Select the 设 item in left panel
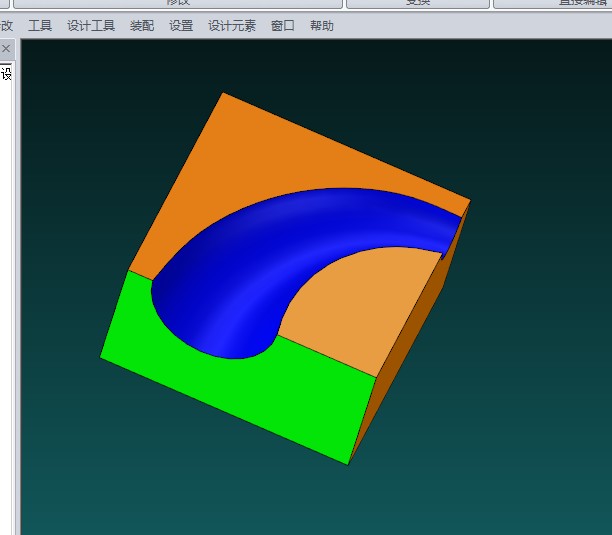Viewport: 612px width, 535px height. pos(6,74)
